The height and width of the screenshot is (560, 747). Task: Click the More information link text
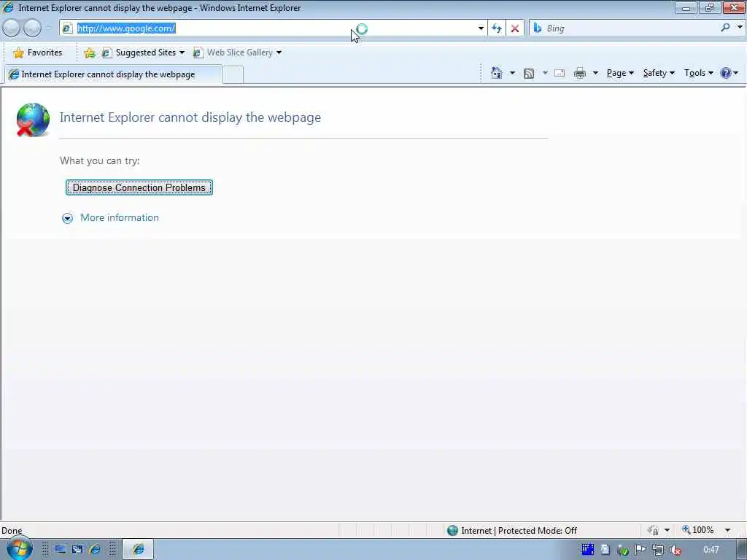pyautogui.click(x=120, y=217)
